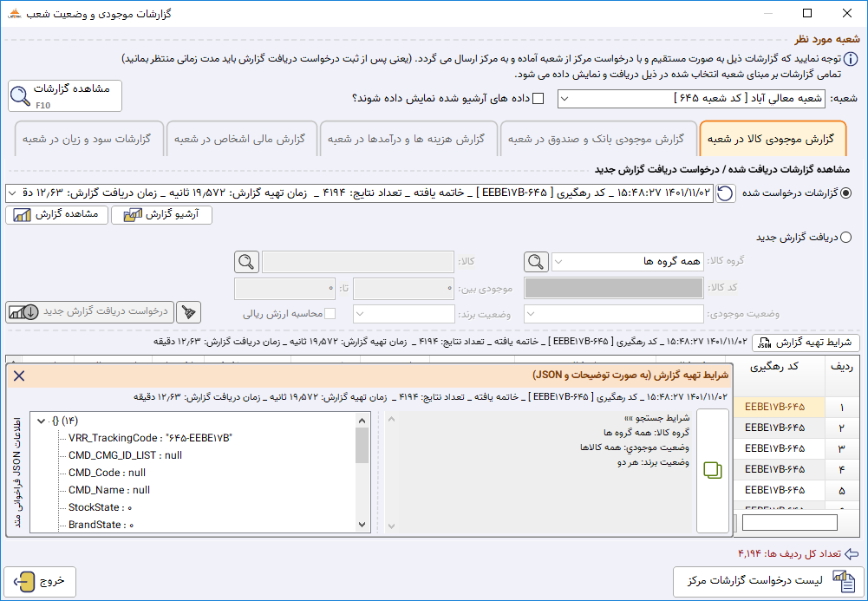This screenshot has height=601, width=868.
Task: Click the filter box below کد رهگیری column
Action: pos(789,523)
